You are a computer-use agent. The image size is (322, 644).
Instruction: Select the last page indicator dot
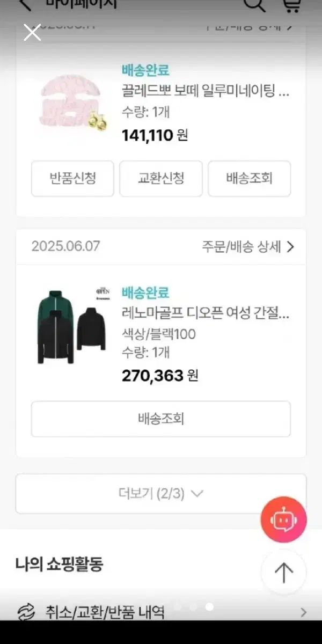209,607
